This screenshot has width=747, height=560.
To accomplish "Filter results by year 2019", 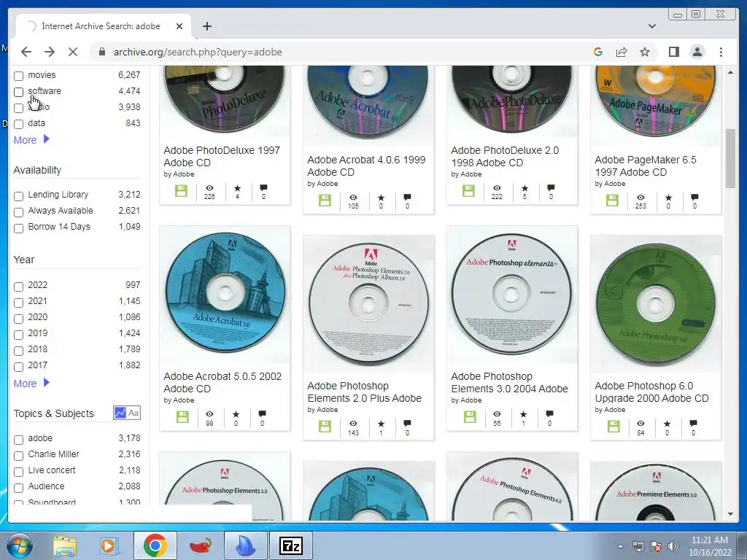I will (18, 335).
